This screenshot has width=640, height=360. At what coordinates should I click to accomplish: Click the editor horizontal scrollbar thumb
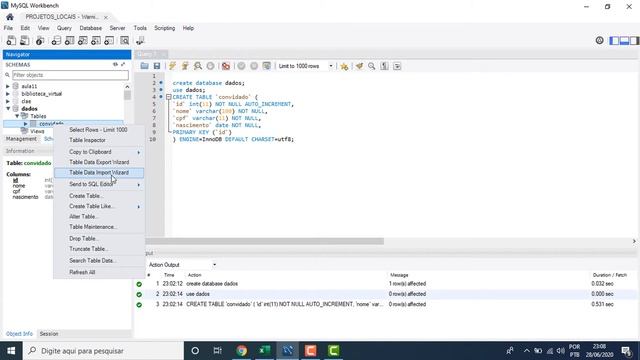point(264,241)
